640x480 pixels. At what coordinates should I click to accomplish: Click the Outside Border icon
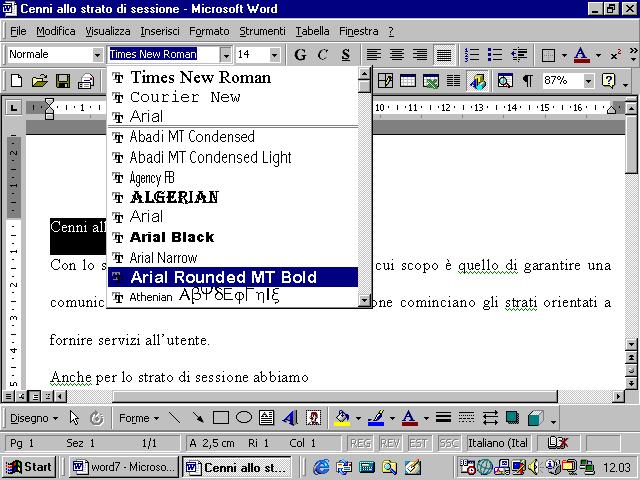(x=548, y=54)
